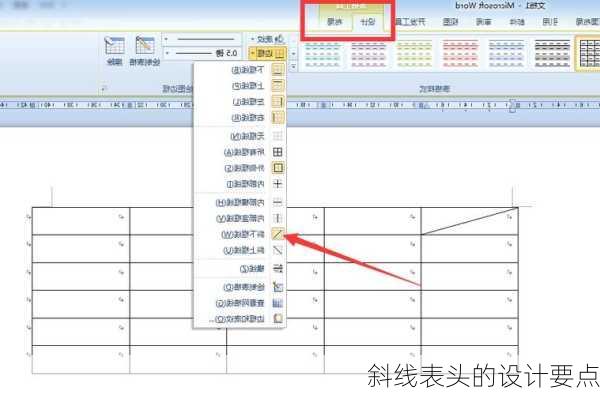The width and height of the screenshot is (600, 395).
Task: Choose the 上框线 top border option
Action: click(x=240, y=86)
